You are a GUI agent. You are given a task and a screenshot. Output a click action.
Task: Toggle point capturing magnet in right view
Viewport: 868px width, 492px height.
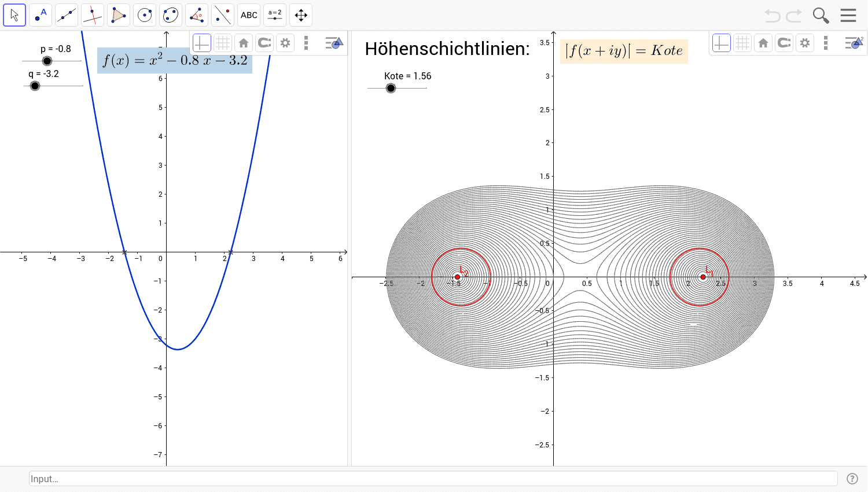coord(784,43)
